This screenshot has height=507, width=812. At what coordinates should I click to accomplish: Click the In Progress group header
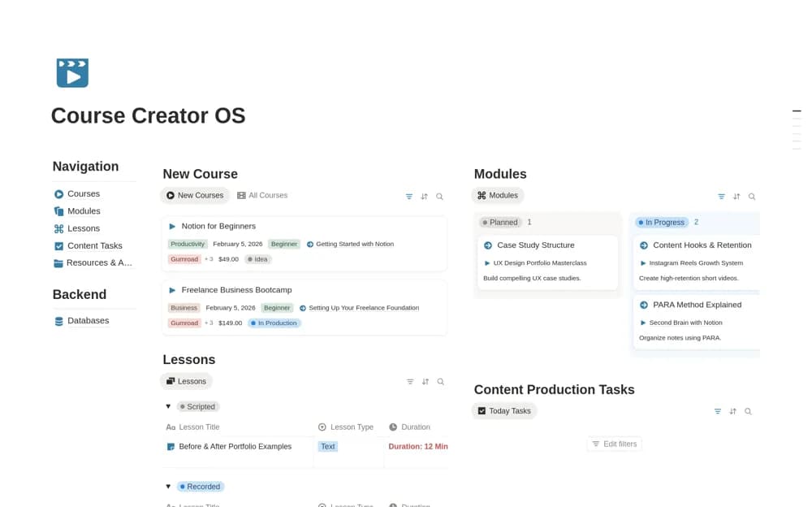pyautogui.click(x=662, y=223)
